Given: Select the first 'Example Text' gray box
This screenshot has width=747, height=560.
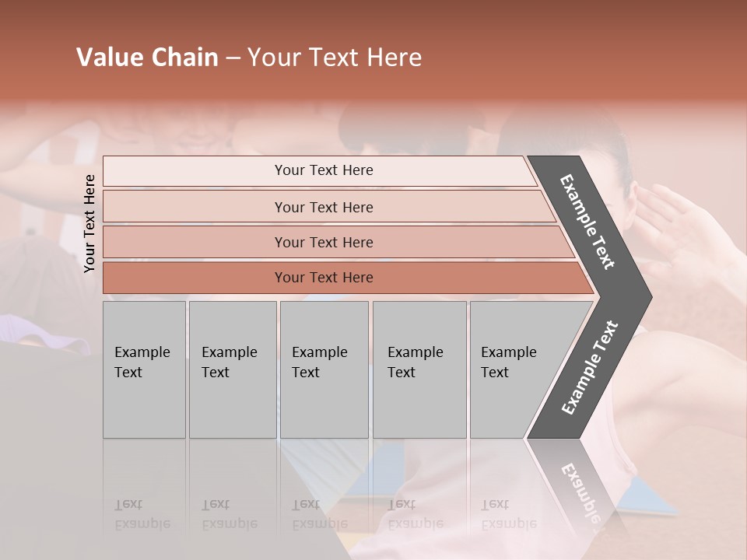Looking at the screenshot, I should (x=144, y=369).
